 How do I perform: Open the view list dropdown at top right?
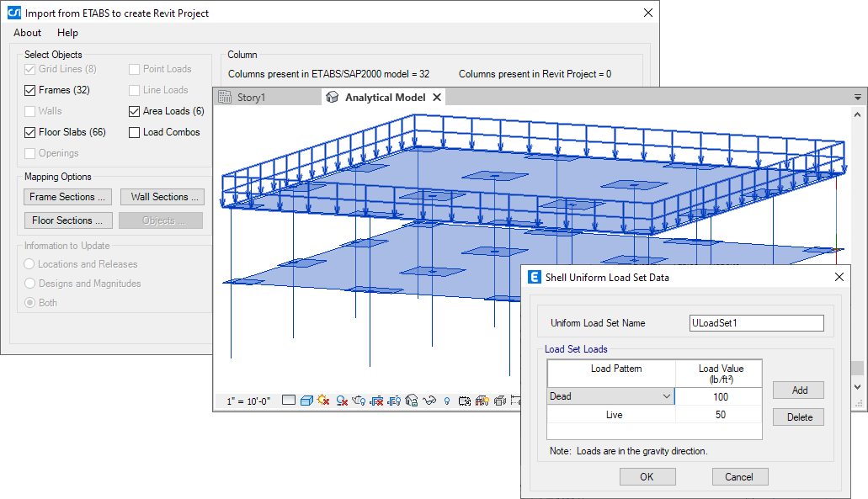(857, 96)
